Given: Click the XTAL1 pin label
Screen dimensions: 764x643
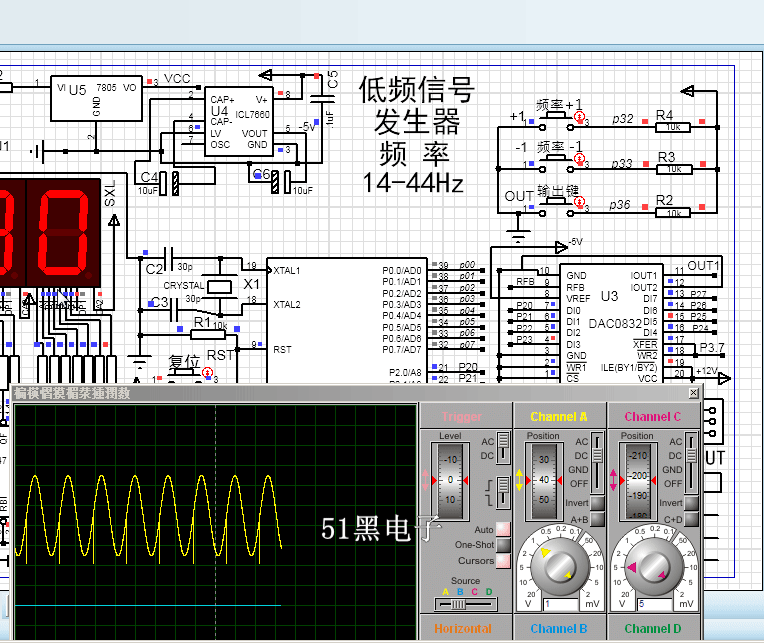Looking at the screenshot, I should click(x=287, y=270).
